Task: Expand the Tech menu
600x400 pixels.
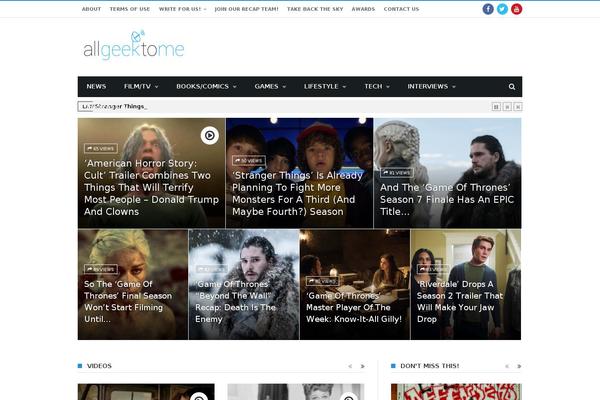Action: pyautogui.click(x=377, y=87)
